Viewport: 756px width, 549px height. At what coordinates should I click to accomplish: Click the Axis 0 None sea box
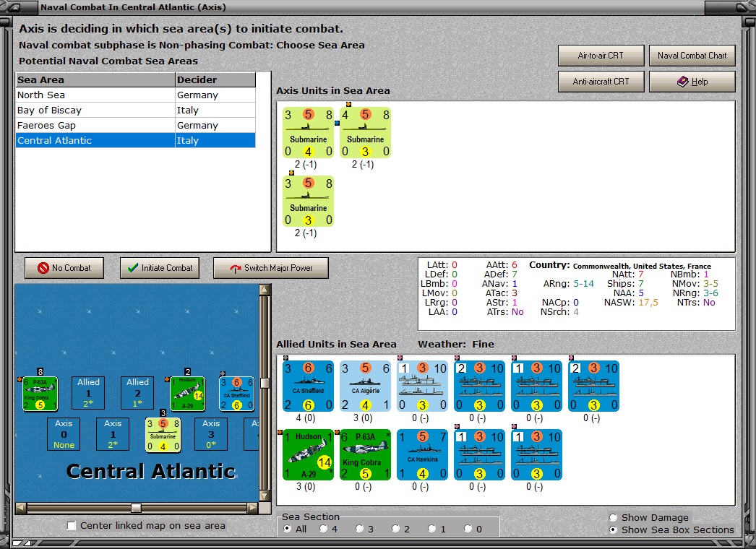pos(64,434)
